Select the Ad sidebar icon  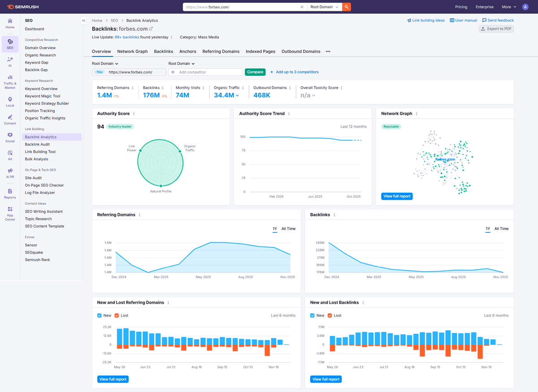click(9, 154)
